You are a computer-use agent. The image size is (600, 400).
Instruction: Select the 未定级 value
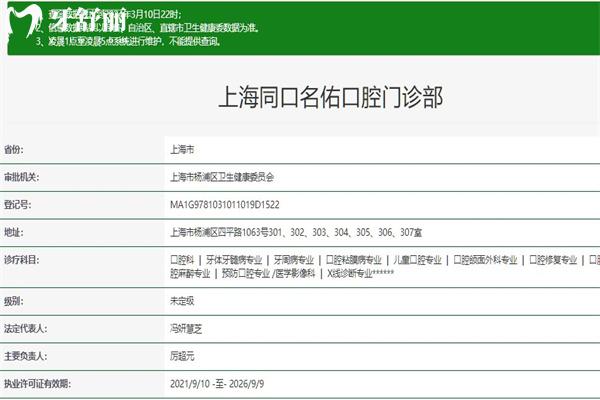point(182,301)
